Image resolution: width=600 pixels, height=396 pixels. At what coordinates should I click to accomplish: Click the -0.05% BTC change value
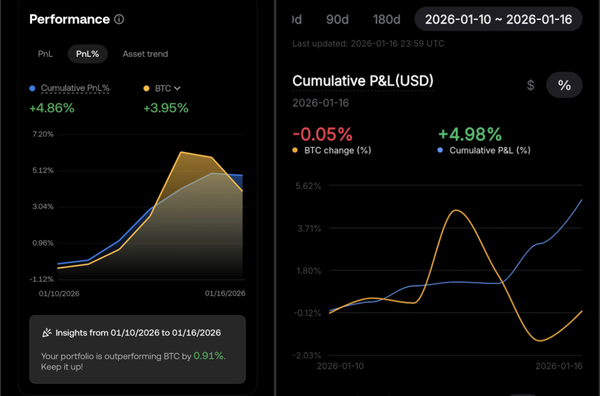click(322, 134)
